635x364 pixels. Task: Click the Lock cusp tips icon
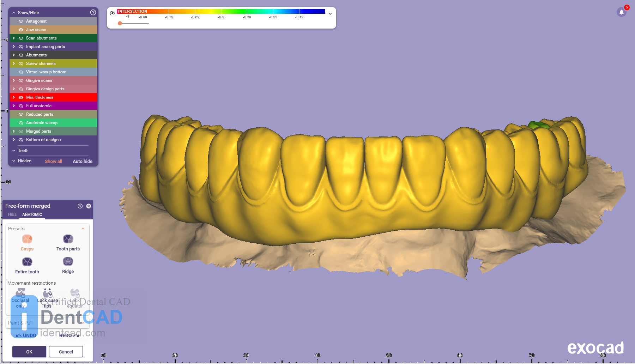(48, 293)
